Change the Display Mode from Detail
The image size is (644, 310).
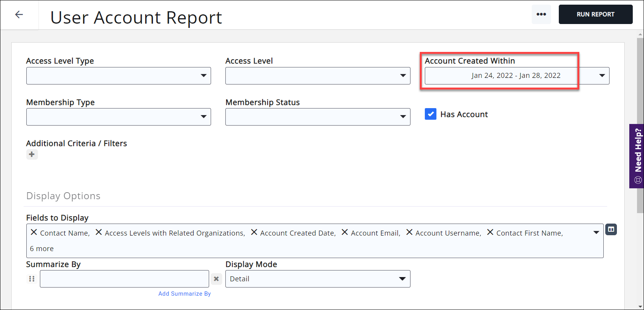(x=318, y=279)
